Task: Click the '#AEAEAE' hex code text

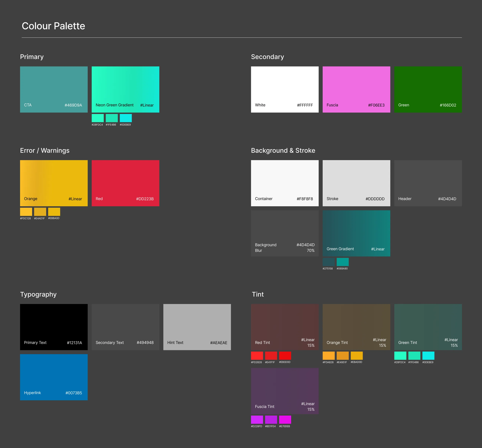Action: pos(219,343)
